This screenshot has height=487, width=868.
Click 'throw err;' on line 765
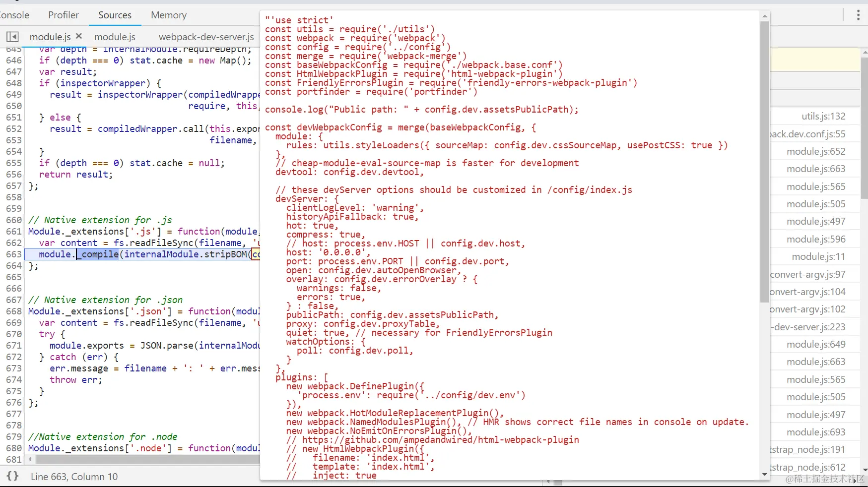pyautogui.click(x=76, y=379)
